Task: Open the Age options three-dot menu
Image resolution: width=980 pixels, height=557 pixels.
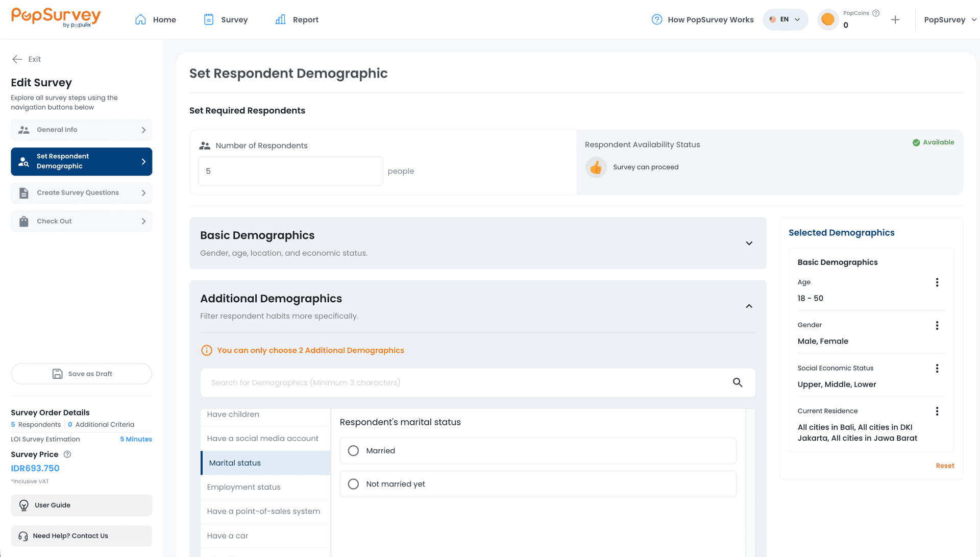Action: (937, 282)
